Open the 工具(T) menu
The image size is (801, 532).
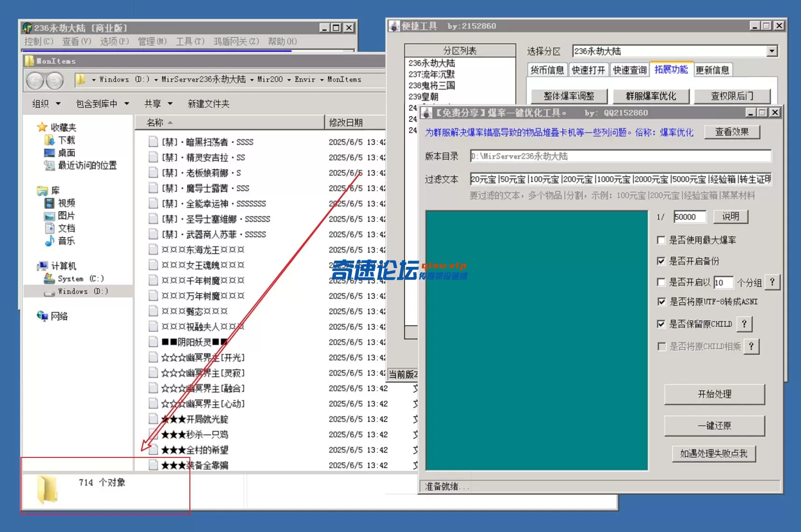(190, 41)
